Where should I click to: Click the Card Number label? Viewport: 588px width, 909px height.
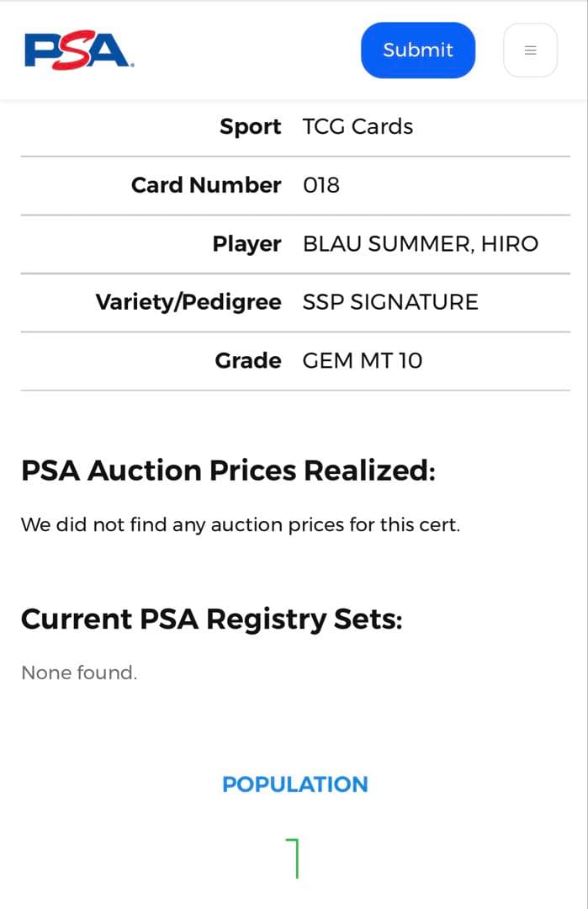(206, 185)
